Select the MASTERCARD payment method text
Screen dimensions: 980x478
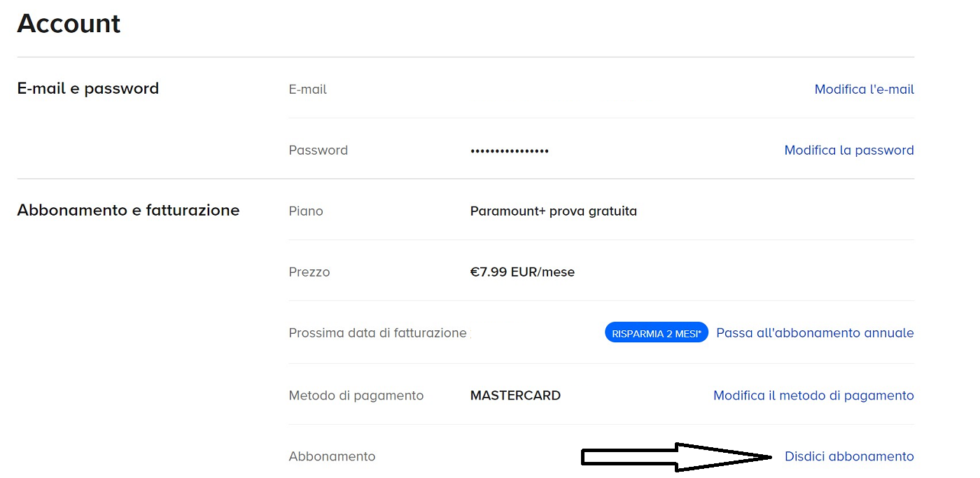point(515,395)
